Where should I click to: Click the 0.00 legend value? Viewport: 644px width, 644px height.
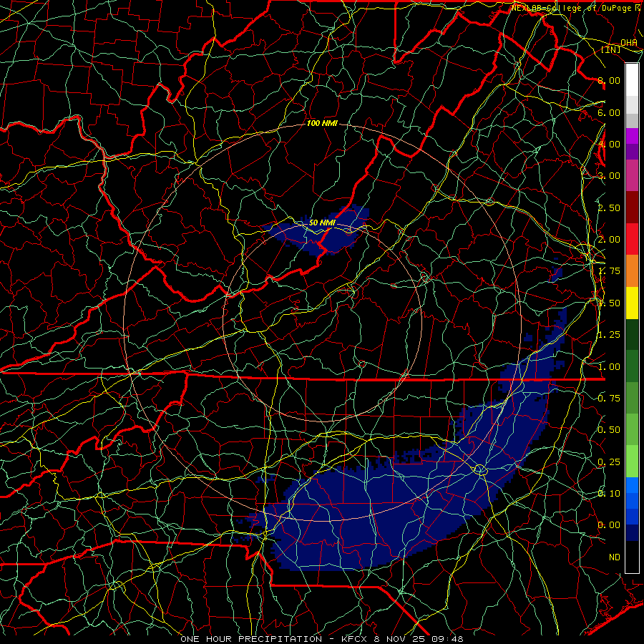click(x=609, y=525)
